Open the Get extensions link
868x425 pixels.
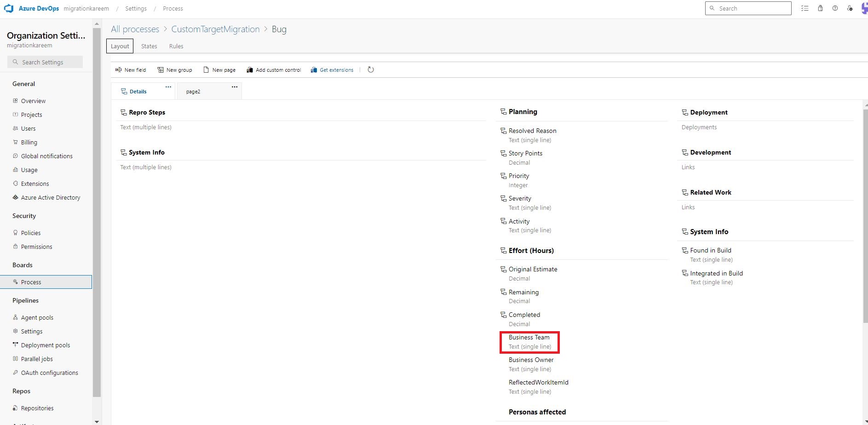point(336,69)
